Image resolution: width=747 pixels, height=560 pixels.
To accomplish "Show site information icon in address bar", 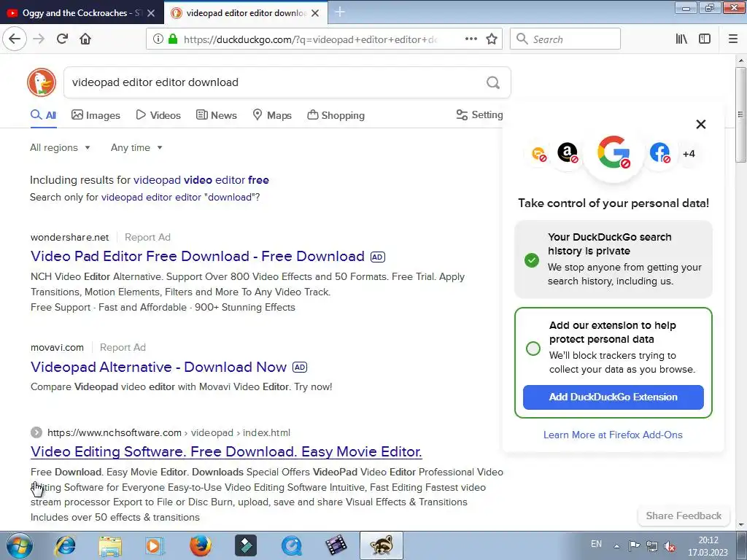I will pos(158,39).
